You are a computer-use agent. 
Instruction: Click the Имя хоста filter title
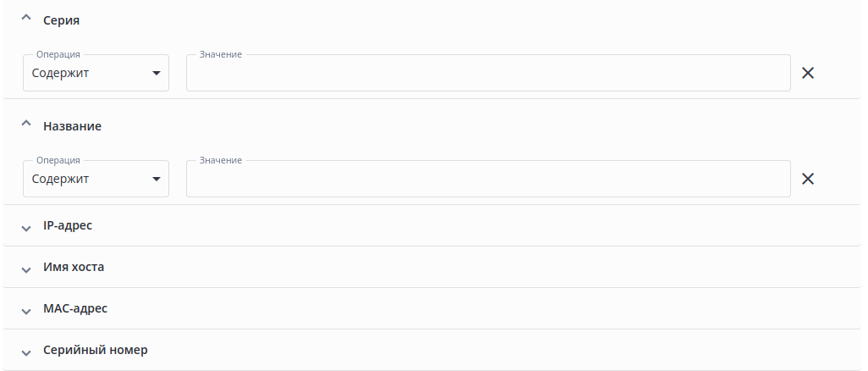point(74,267)
